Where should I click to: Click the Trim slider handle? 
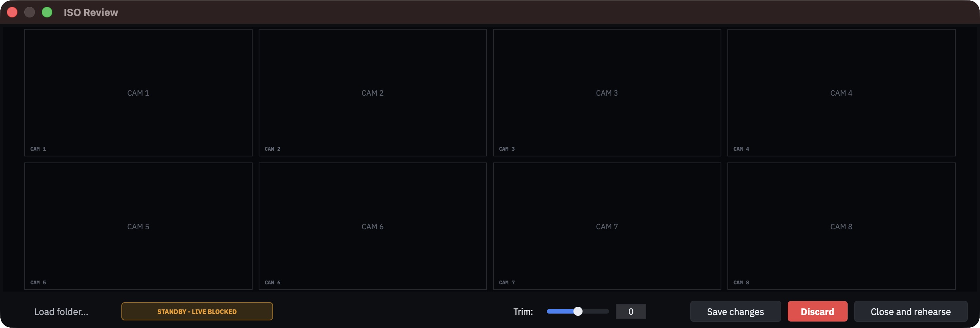pos(578,311)
